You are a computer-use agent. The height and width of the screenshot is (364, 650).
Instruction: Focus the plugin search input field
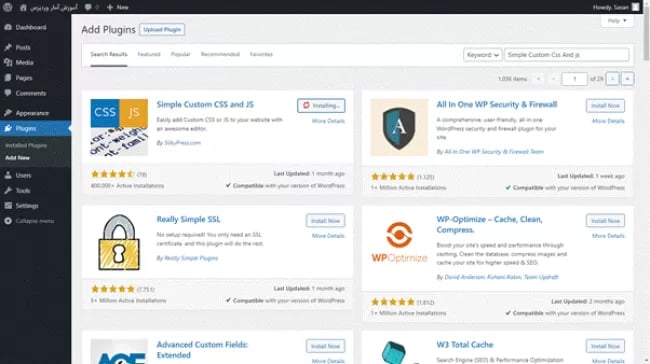coord(566,55)
